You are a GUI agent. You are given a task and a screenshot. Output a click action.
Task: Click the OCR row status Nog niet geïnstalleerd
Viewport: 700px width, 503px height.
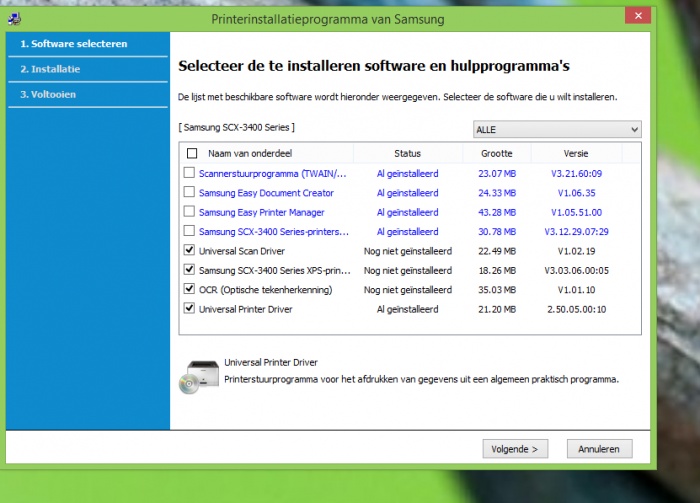pos(408,290)
